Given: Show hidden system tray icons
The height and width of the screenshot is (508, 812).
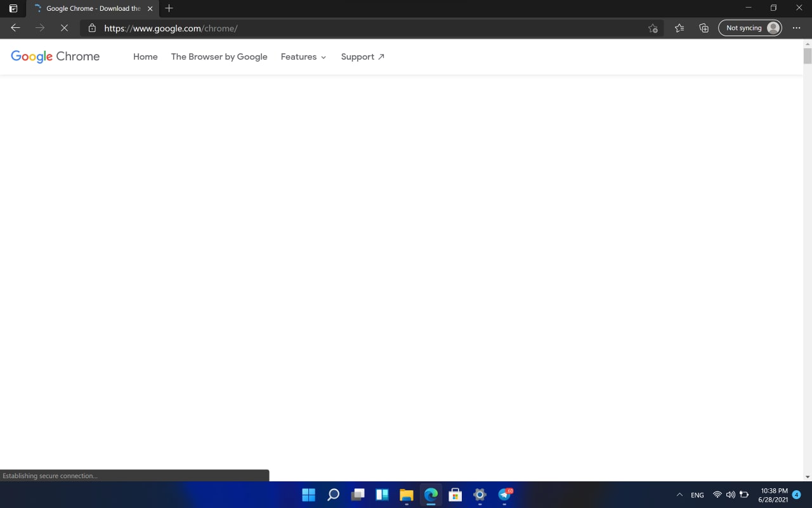Looking at the screenshot, I should pyautogui.click(x=679, y=495).
